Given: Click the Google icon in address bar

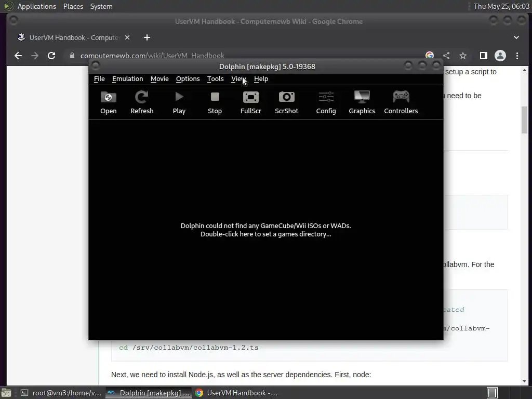Looking at the screenshot, I should click(430, 56).
